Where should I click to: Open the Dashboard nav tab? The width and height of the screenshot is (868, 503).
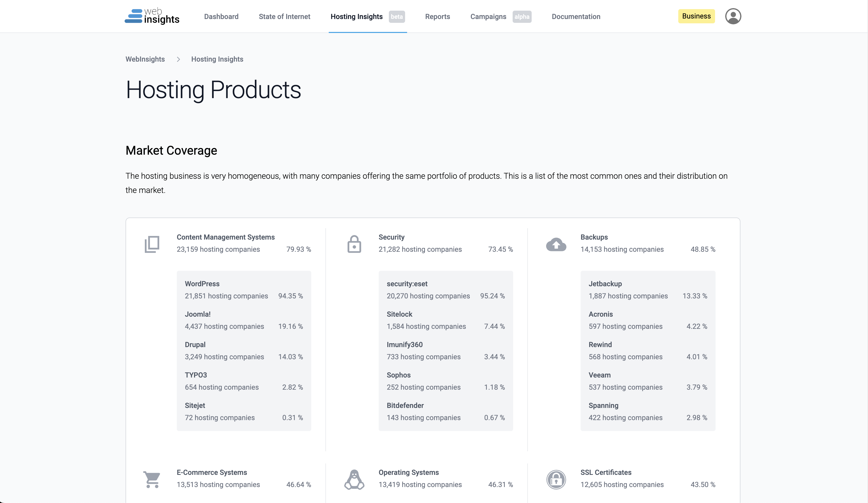pos(221,16)
